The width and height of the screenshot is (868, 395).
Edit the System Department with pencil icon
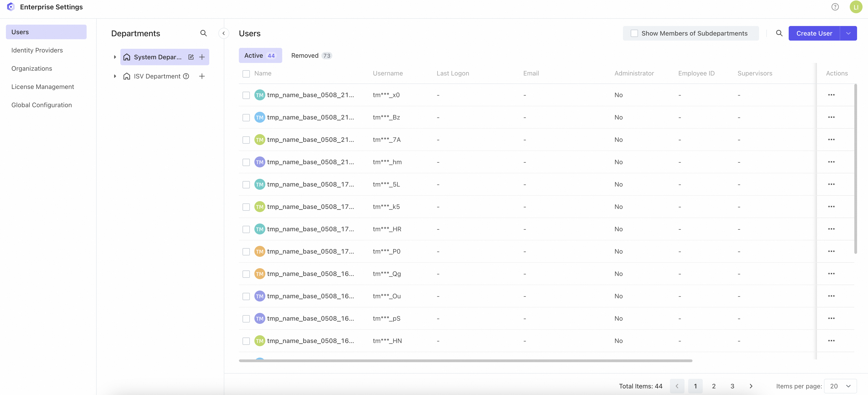(x=191, y=57)
